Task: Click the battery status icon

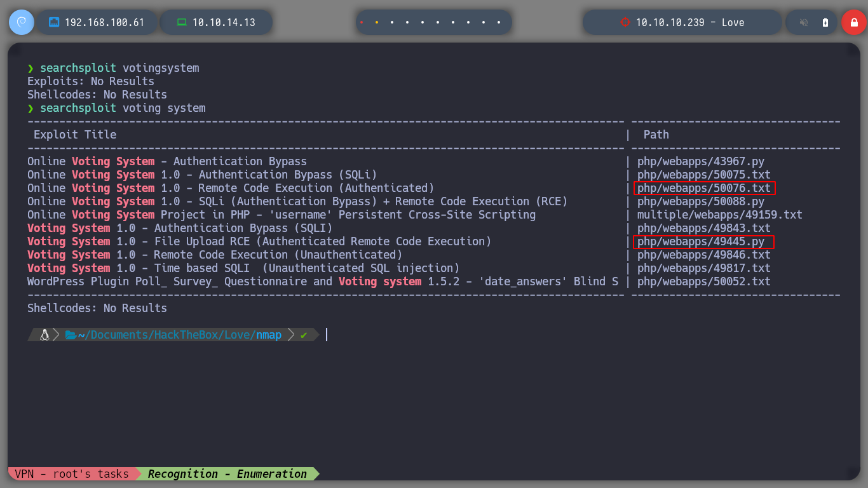Action: [825, 22]
